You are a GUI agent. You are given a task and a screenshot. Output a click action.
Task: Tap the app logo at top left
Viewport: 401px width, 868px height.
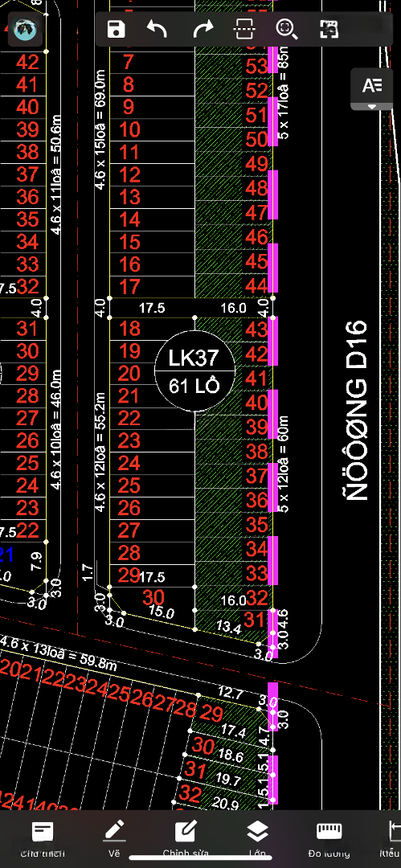point(24,28)
